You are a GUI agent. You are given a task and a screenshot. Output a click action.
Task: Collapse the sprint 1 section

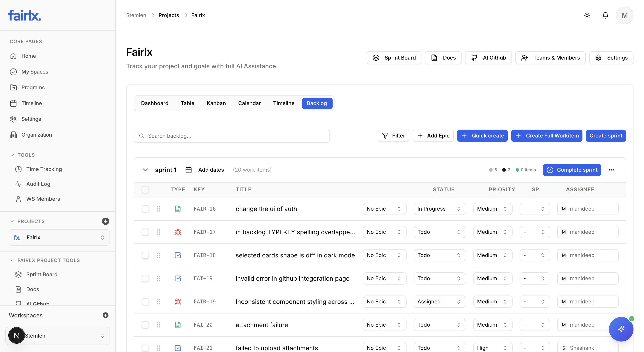[145, 170]
